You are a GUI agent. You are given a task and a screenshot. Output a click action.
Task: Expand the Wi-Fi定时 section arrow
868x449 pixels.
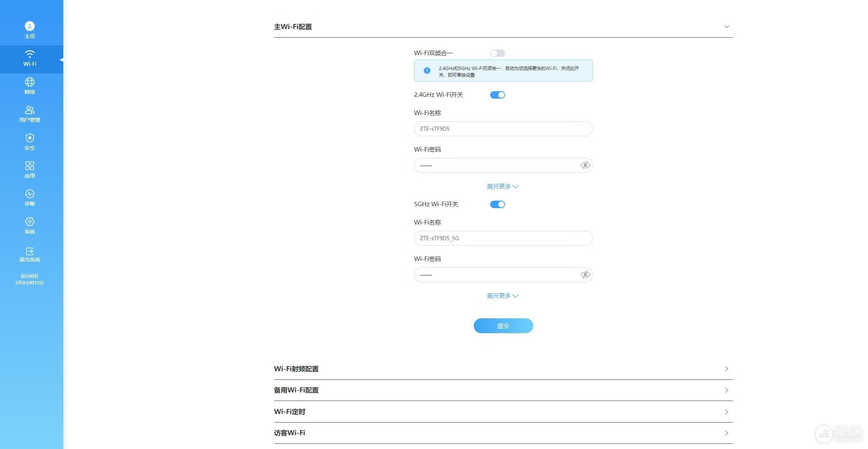click(726, 412)
